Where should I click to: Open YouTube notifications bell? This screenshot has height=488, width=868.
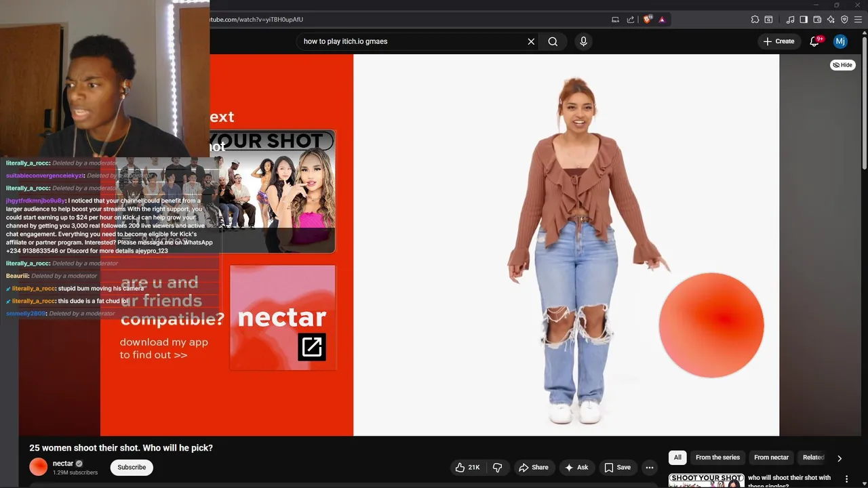[815, 41]
